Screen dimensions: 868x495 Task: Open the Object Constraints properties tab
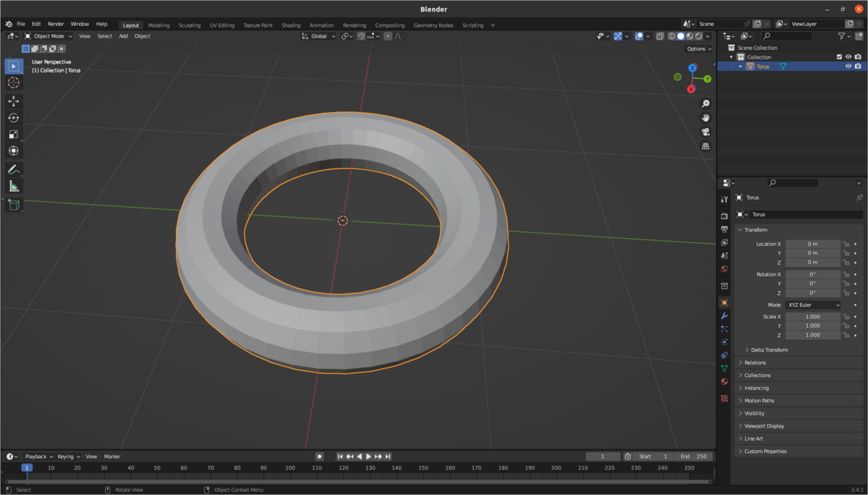[724, 355]
